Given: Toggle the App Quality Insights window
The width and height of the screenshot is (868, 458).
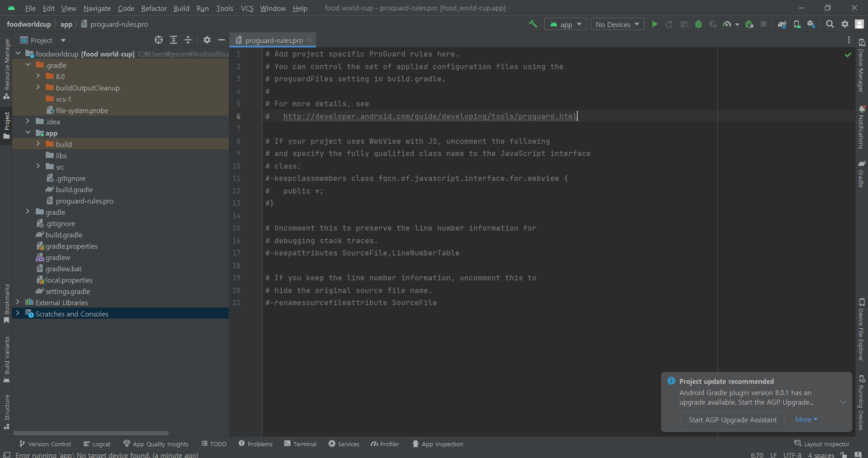Looking at the screenshot, I should point(156,444).
